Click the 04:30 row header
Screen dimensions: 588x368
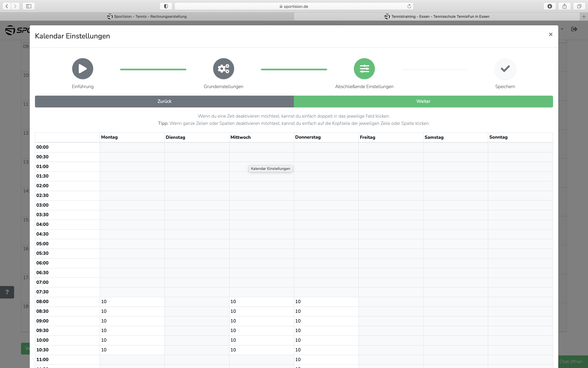pyautogui.click(x=67, y=234)
